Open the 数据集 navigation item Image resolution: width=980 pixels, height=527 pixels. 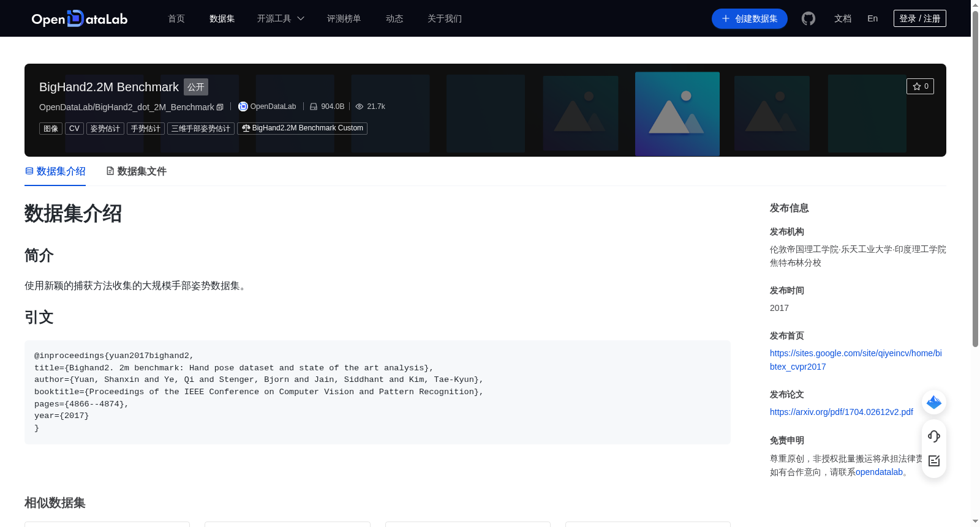pos(222,19)
